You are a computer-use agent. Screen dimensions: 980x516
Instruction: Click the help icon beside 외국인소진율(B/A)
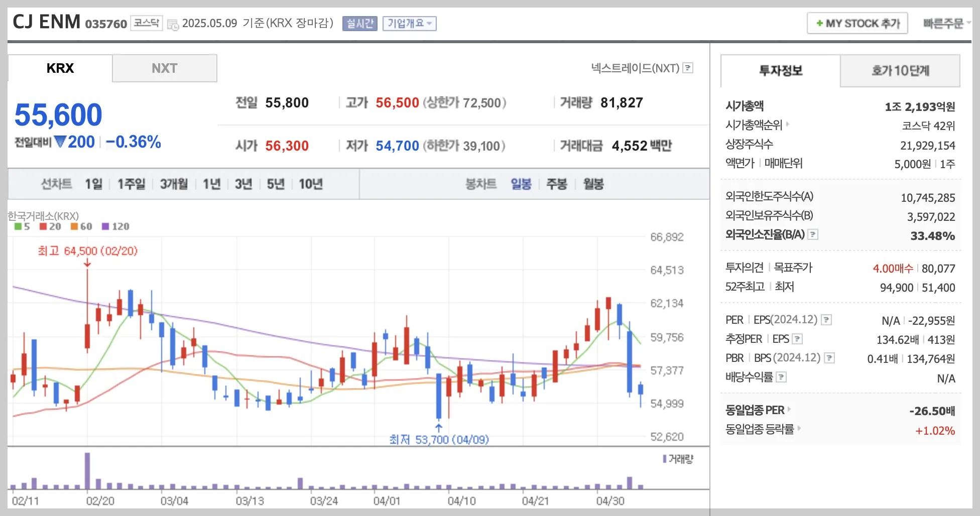[813, 234]
